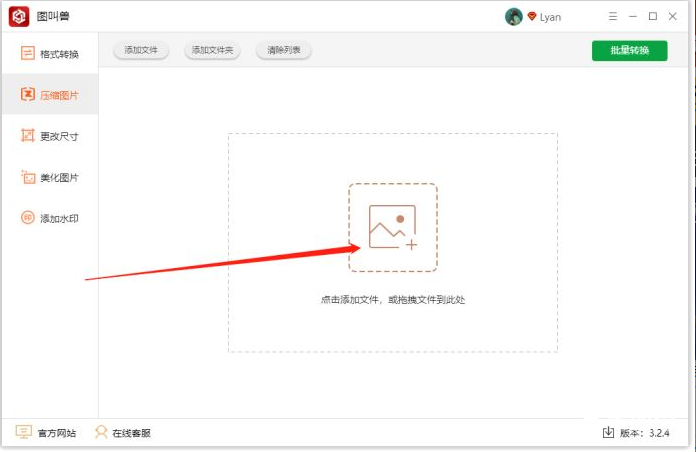
Task: Click the 清除列表 button
Action: click(284, 50)
